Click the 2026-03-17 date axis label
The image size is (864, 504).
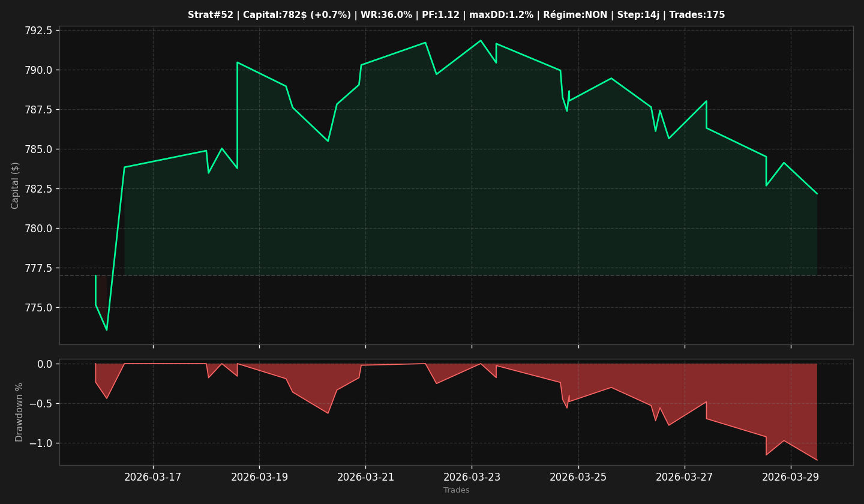click(153, 477)
